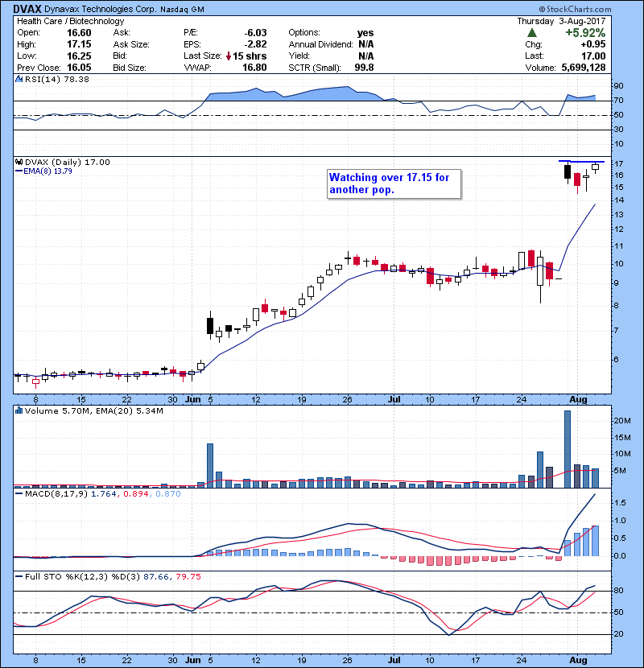
Task: Click the Bid Size label
Action: click(129, 68)
